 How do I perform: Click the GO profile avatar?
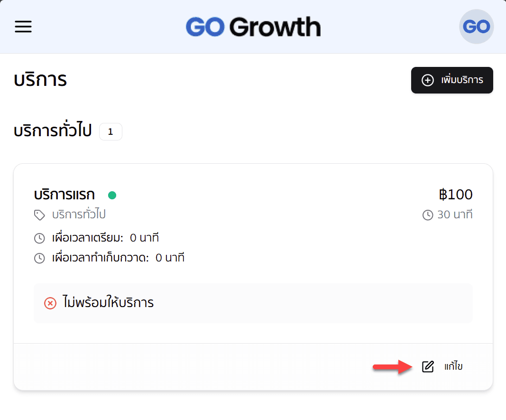pyautogui.click(x=476, y=27)
